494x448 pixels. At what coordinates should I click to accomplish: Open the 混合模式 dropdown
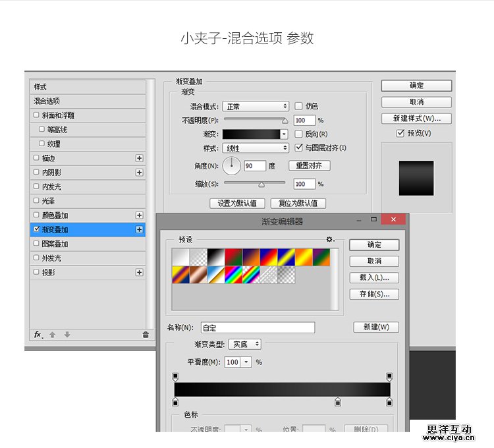[x=256, y=106]
